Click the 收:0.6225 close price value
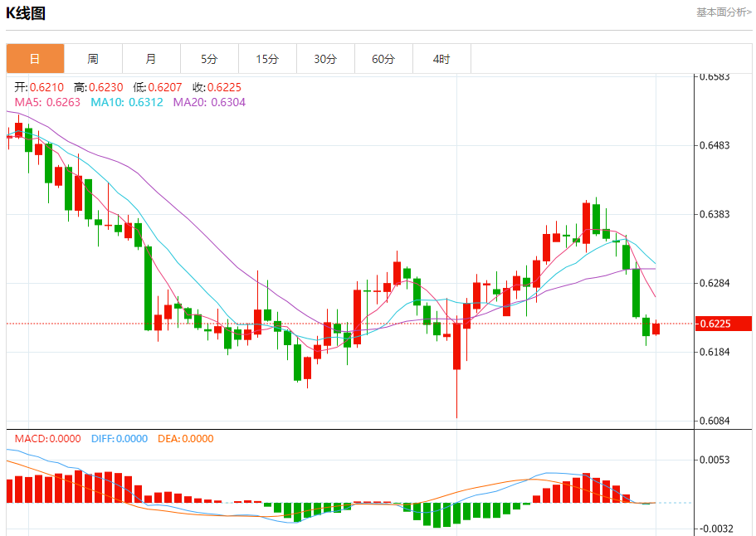Viewport: 756px width, 536px height. [x=217, y=87]
